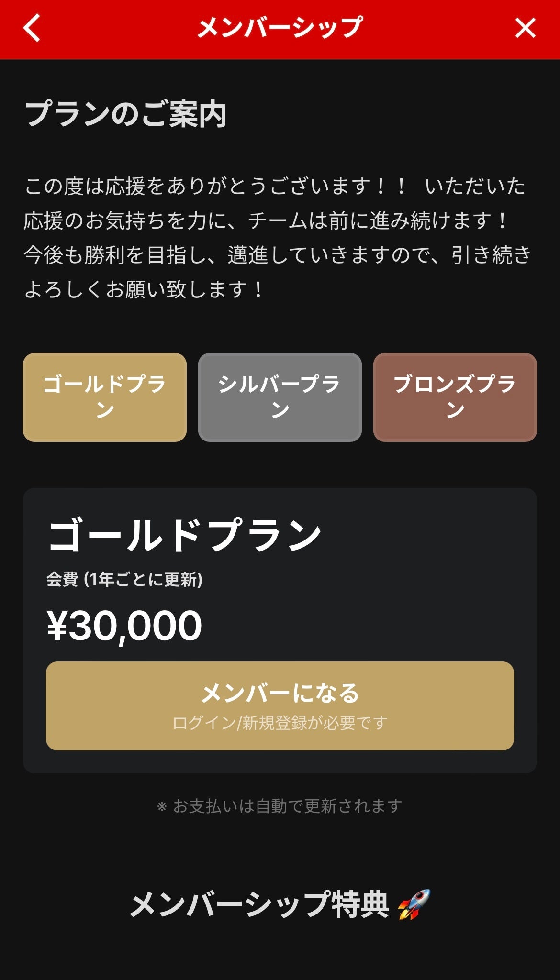Click the お支払いは自動で更新されます note
The width and height of the screenshot is (560, 980).
coord(280,806)
